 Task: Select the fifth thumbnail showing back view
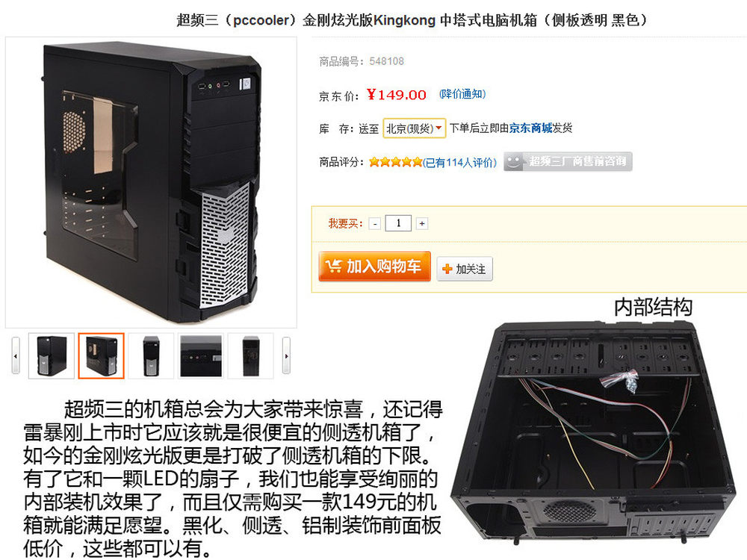click(x=250, y=355)
